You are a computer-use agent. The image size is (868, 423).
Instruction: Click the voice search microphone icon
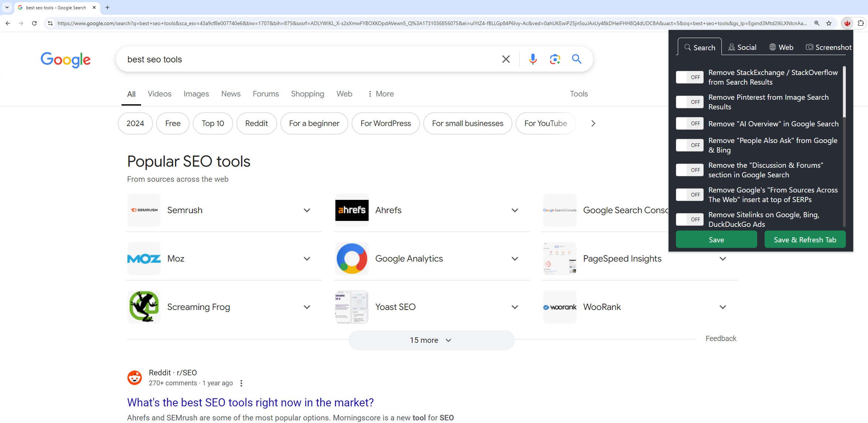(x=533, y=59)
